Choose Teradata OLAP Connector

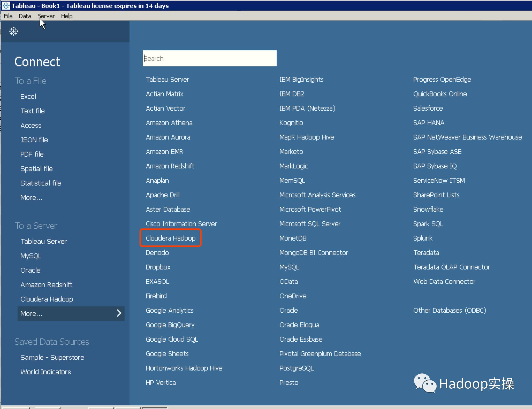pyautogui.click(x=451, y=267)
